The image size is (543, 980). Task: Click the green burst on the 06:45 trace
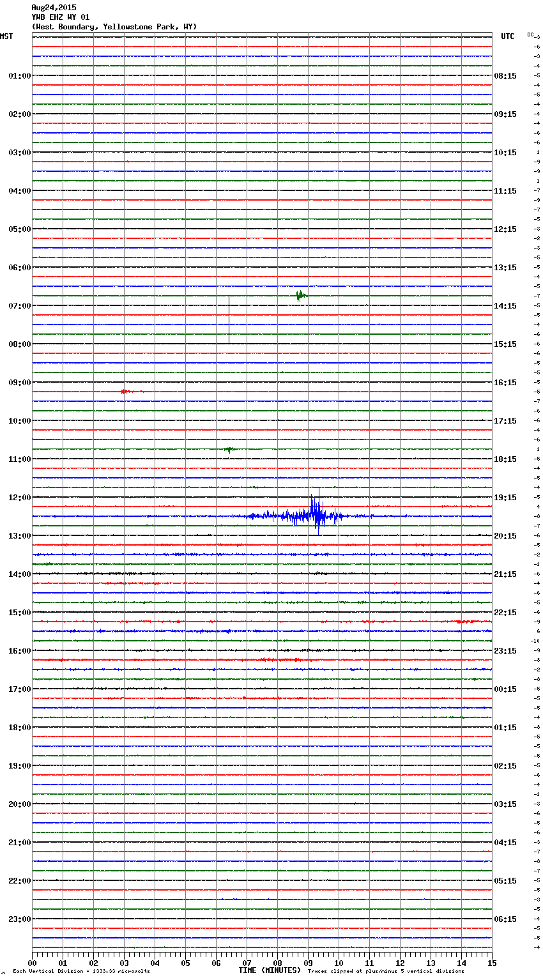300,296
